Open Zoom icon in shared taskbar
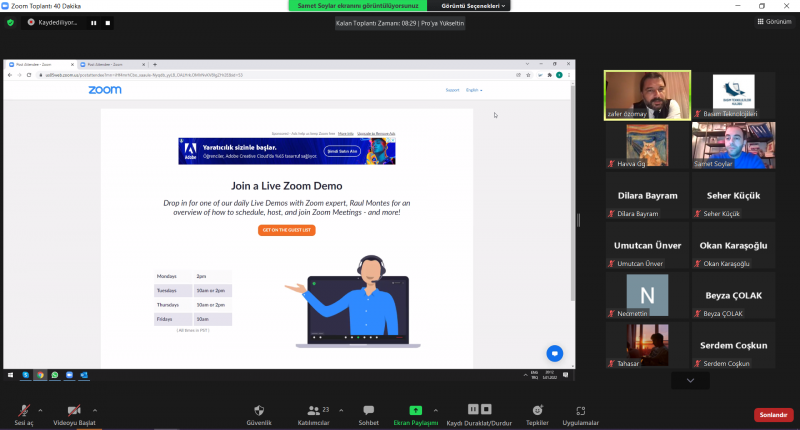 point(69,375)
